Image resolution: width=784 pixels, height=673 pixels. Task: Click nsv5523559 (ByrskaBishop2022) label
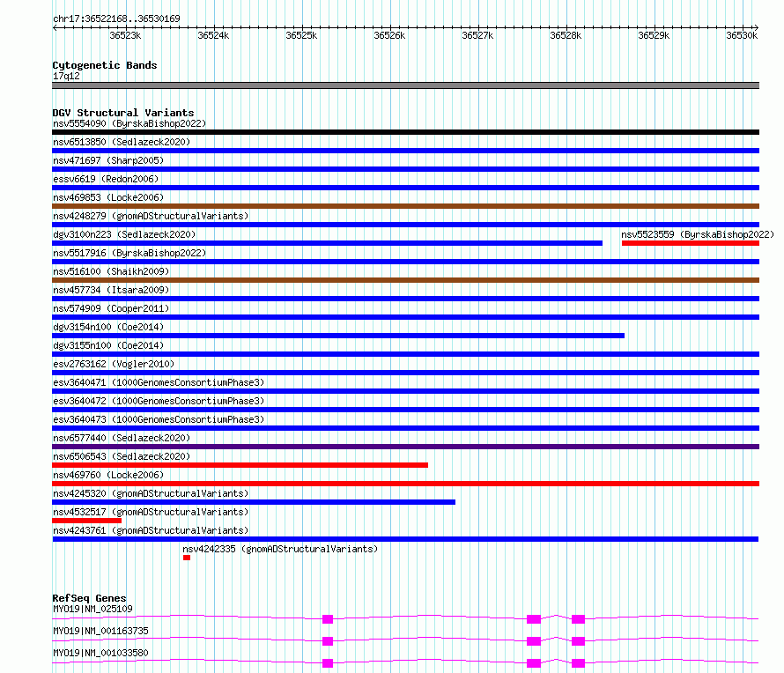[698, 234]
